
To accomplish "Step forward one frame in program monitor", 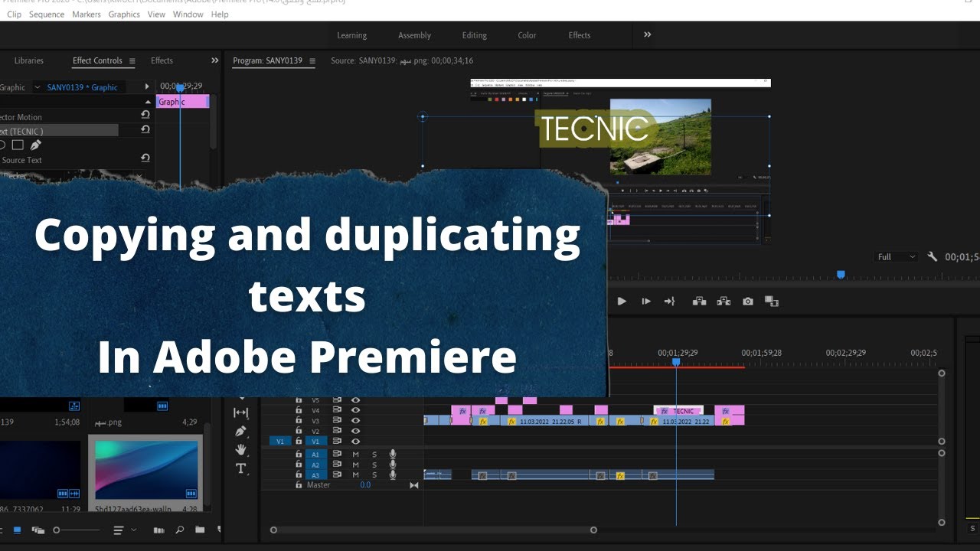I will tap(645, 302).
